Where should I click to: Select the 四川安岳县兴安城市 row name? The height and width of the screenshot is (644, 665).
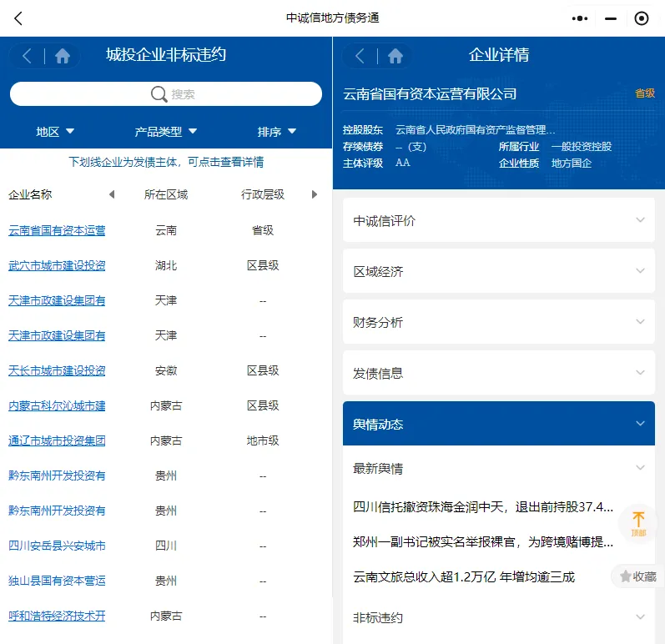57,546
